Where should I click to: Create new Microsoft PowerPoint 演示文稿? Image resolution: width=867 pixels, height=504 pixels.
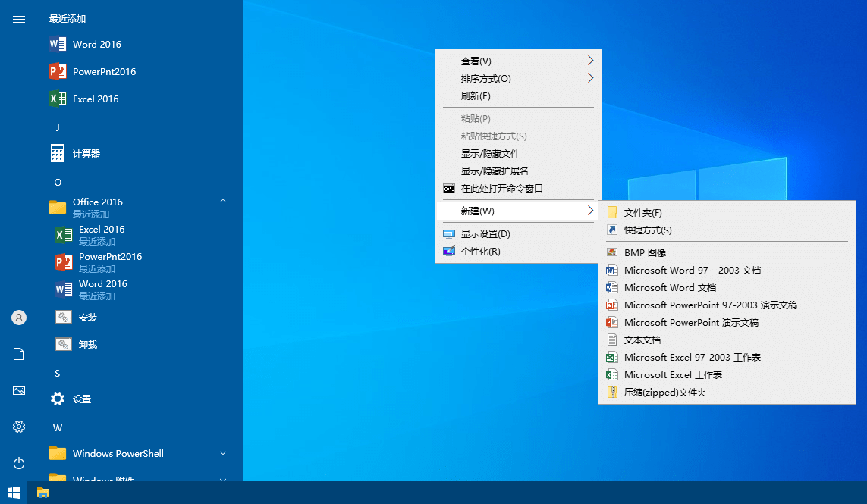pos(727,322)
